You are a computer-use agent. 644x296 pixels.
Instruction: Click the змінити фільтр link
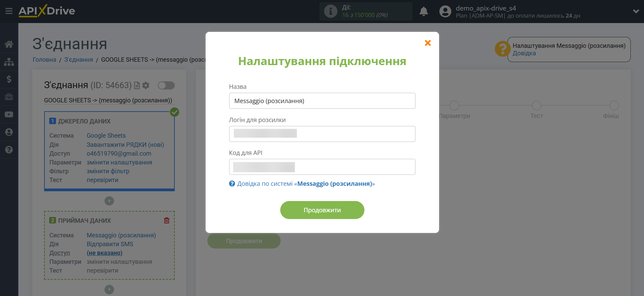(108, 171)
